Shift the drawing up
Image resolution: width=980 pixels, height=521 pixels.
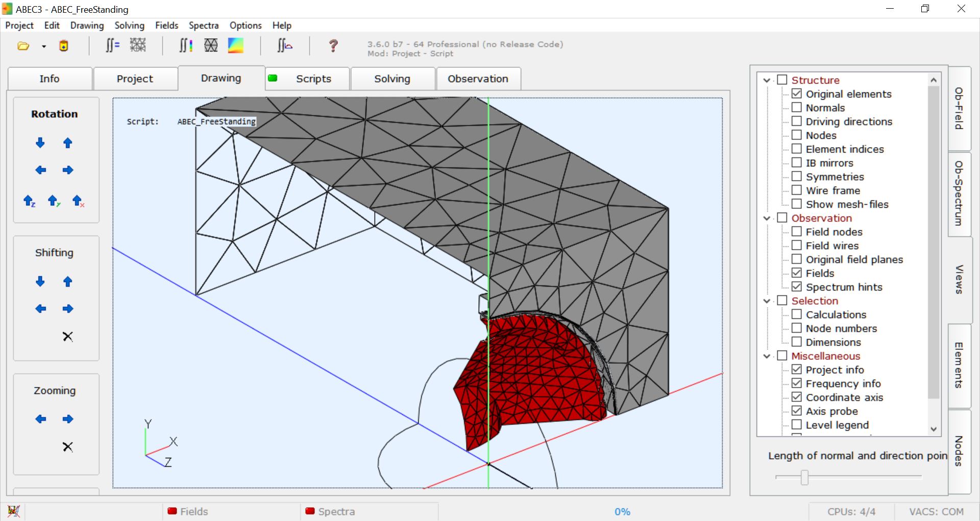(68, 281)
